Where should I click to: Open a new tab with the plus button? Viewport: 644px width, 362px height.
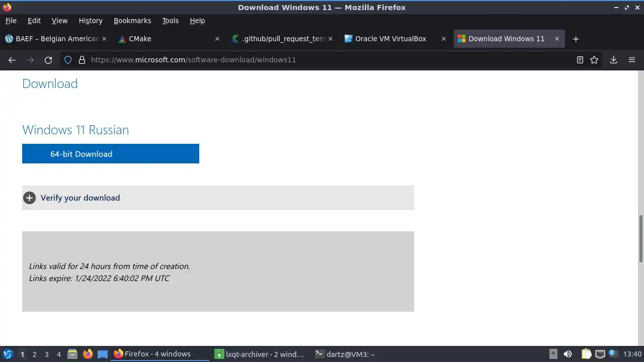pyautogui.click(x=576, y=39)
